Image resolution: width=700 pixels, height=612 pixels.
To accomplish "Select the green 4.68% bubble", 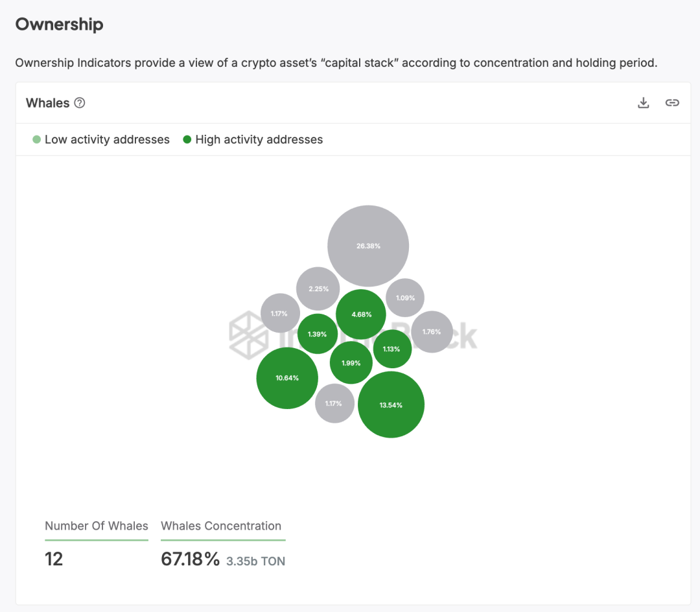I will click(x=361, y=314).
